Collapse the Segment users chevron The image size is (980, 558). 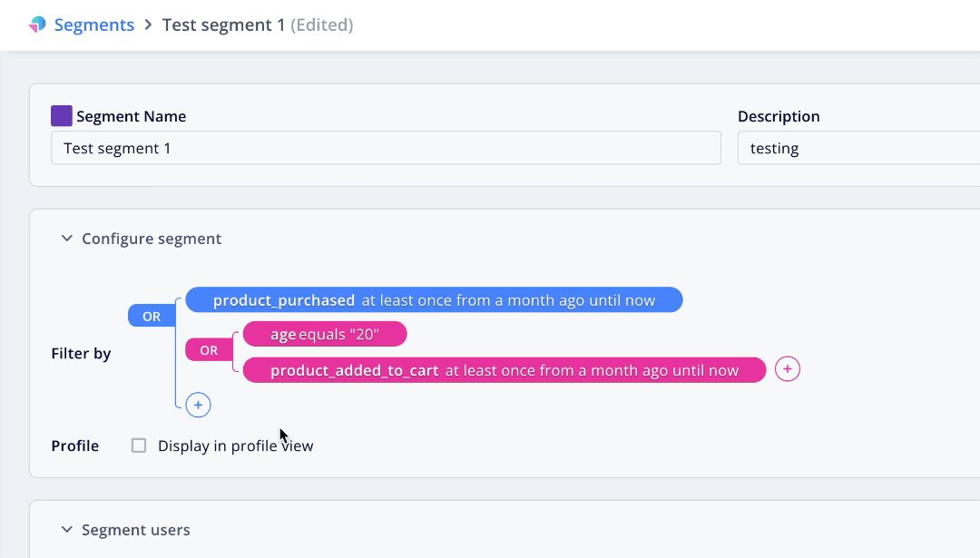click(x=67, y=530)
